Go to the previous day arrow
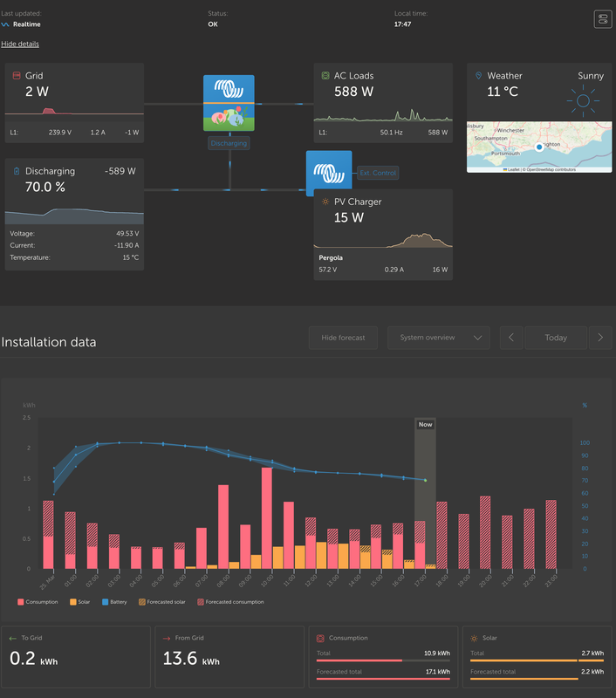The image size is (616, 698). 511,338
